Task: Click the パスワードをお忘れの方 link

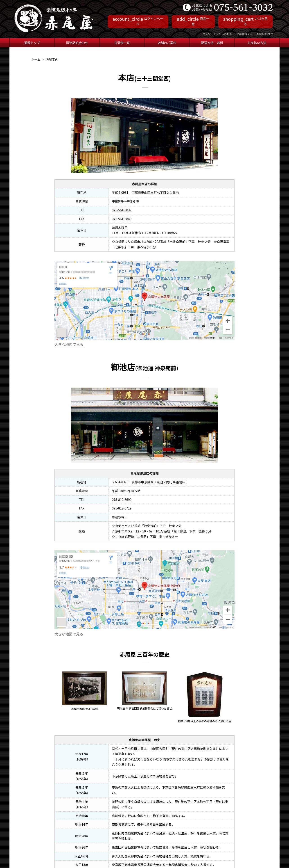Action: (217, 34)
